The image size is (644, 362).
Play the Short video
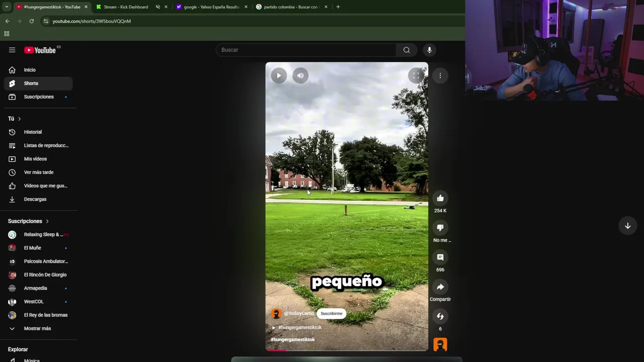[x=279, y=75]
